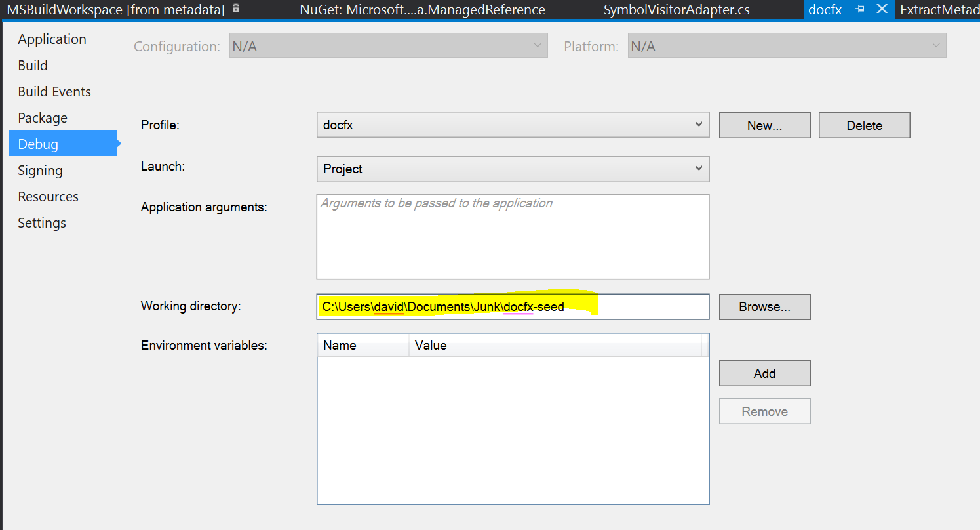Click the Application arguments input field
The height and width of the screenshot is (530, 980).
click(513, 236)
